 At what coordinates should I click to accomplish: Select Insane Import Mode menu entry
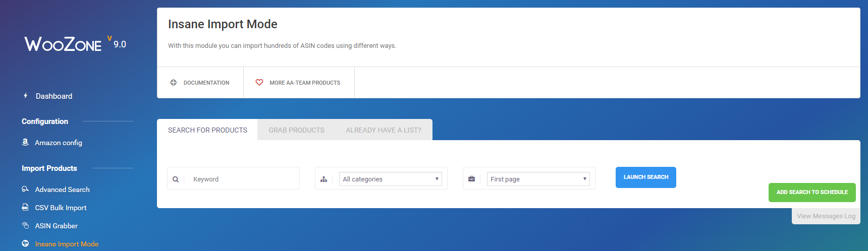click(x=67, y=244)
